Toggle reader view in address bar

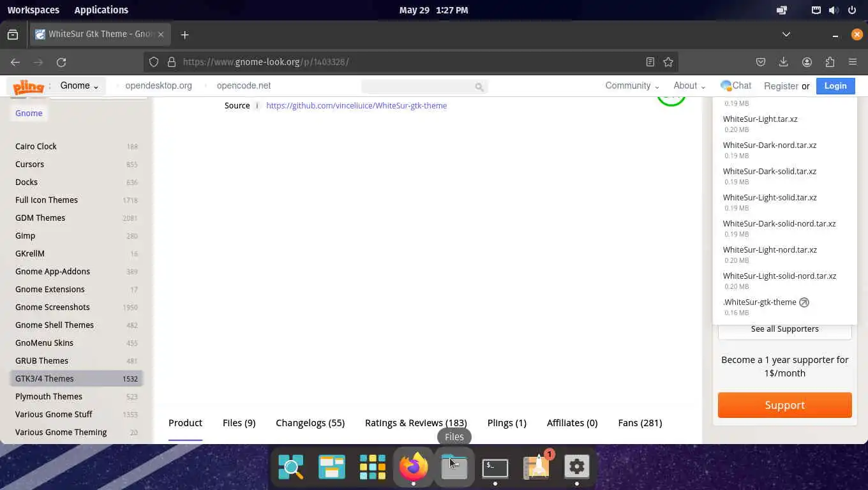pyautogui.click(x=650, y=62)
